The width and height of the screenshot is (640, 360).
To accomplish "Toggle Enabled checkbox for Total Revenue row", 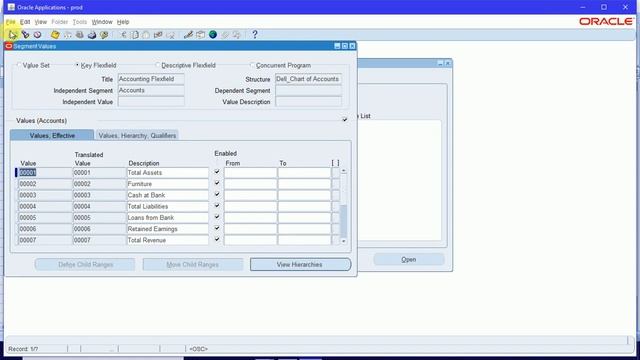I will pos(217,240).
